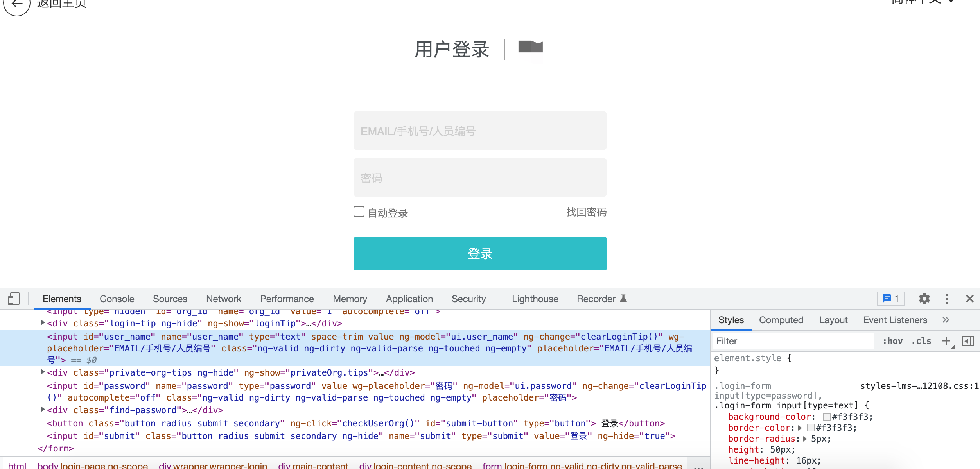Open the styles-lms css source link
Screen dimensions: 980x469
[x=919, y=386]
